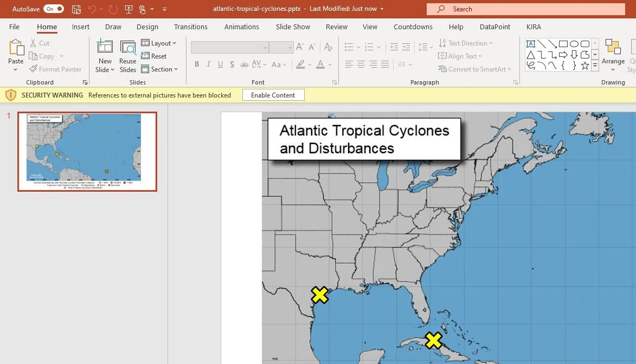Open file name Last Modified dropdown
This screenshot has width=636, height=364.
click(382, 9)
